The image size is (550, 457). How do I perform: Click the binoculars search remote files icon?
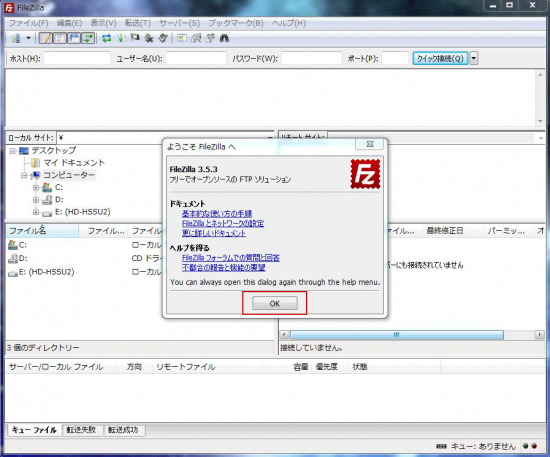pyautogui.click(x=224, y=38)
